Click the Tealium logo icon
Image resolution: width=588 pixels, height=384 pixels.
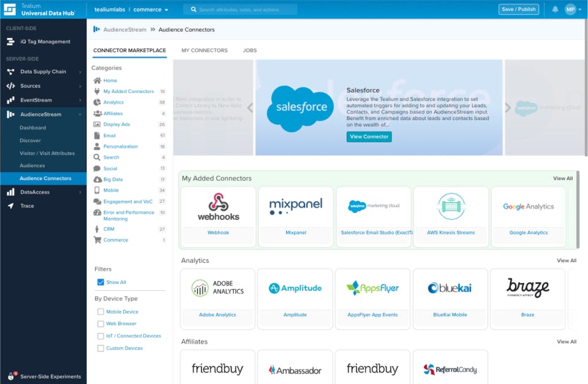pyautogui.click(x=10, y=9)
